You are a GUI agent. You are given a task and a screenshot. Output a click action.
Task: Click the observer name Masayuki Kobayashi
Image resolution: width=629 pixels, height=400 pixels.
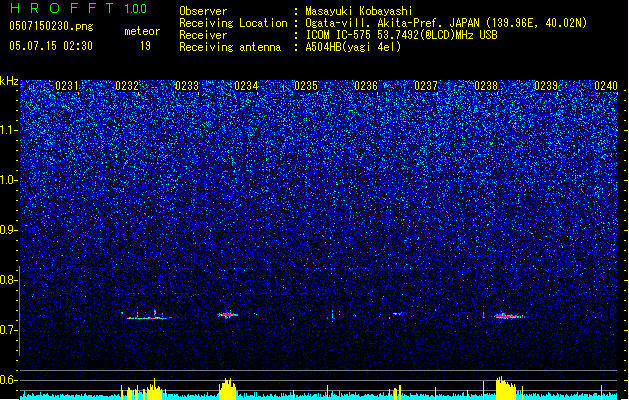coord(359,11)
